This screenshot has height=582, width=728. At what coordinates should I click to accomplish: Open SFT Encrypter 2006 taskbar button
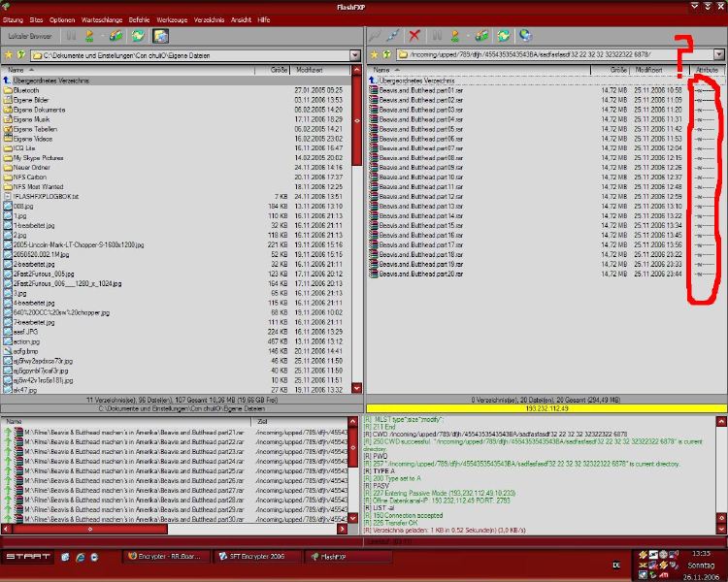coord(257,556)
